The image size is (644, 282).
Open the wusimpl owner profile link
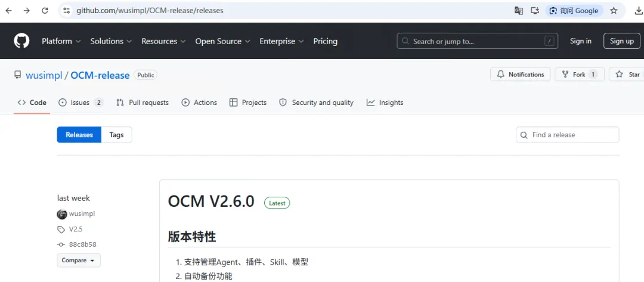coord(44,75)
